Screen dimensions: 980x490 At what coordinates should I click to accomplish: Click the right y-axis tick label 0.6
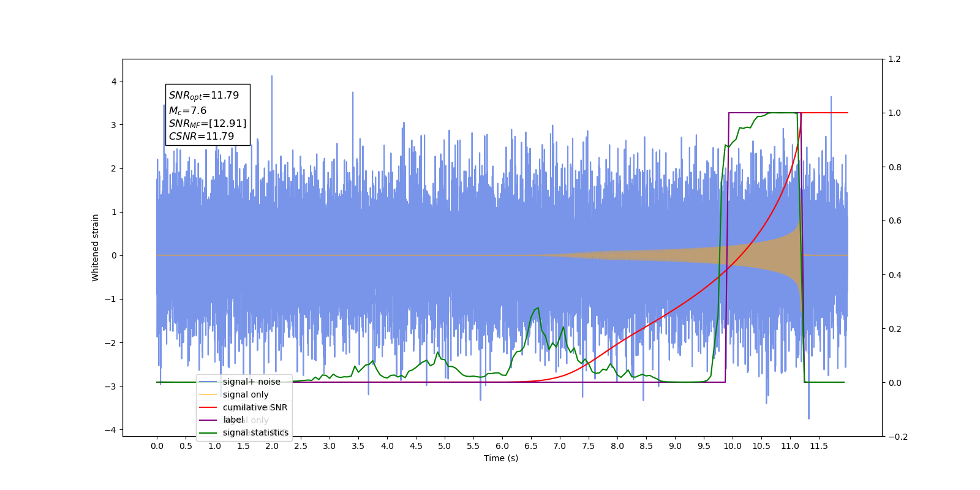pyautogui.click(x=895, y=221)
